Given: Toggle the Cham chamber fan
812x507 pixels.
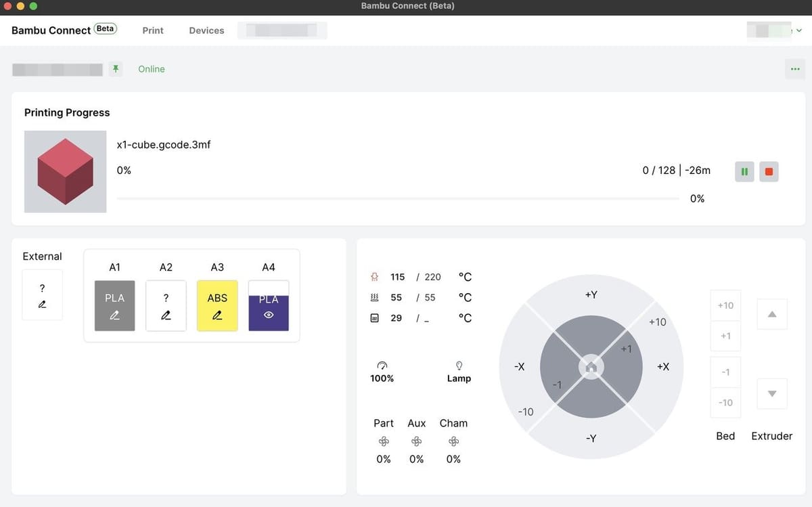Looking at the screenshot, I should [453, 441].
